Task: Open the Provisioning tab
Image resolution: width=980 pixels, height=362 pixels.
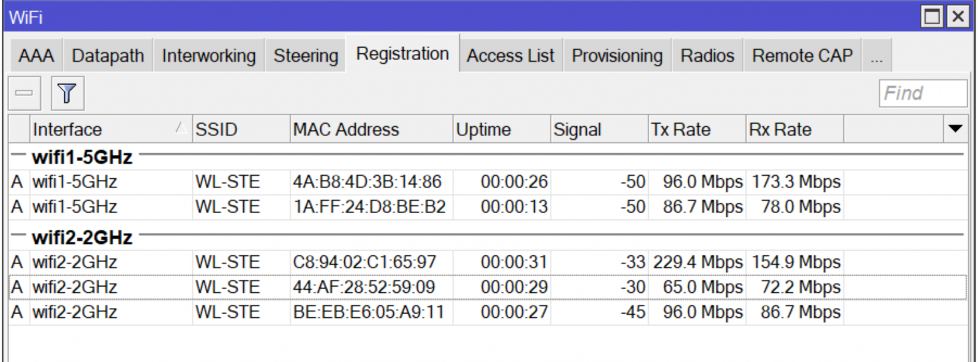Action: [617, 56]
